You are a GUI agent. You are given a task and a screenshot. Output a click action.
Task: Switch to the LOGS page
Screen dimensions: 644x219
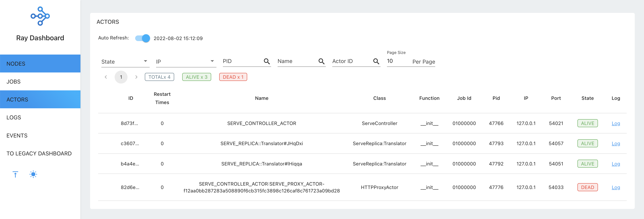click(x=40, y=117)
